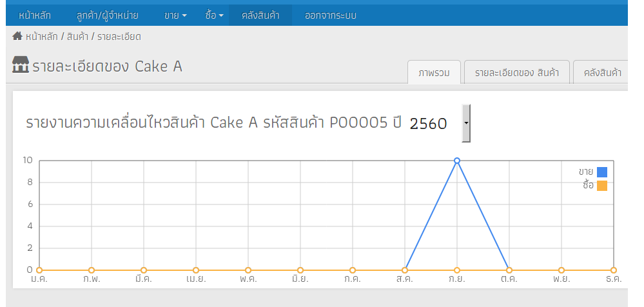Open the year 2560 dropdown arrow

[465, 123]
